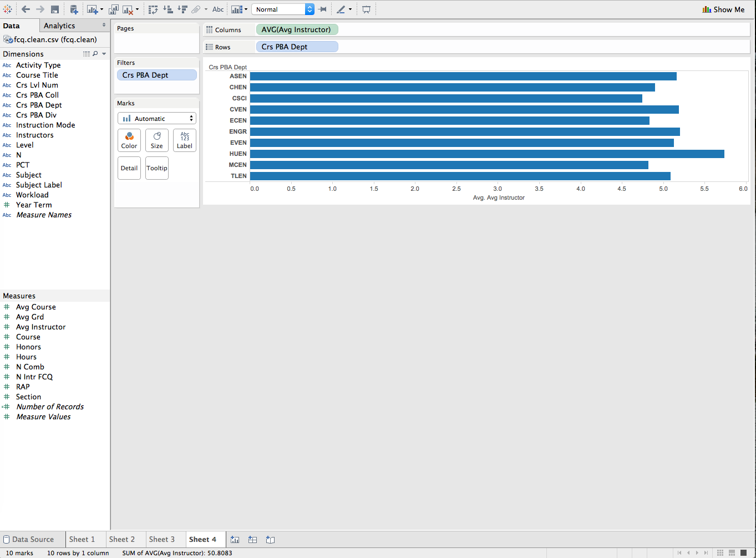Viewport: 756px width, 558px height.
Task: Click the Year Term dimension
Action: [34, 205]
